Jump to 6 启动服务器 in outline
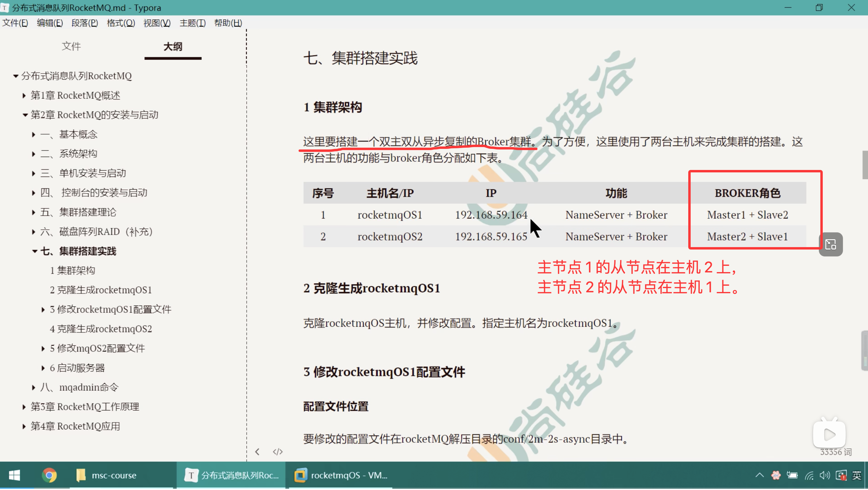This screenshot has width=868, height=490. (x=77, y=368)
